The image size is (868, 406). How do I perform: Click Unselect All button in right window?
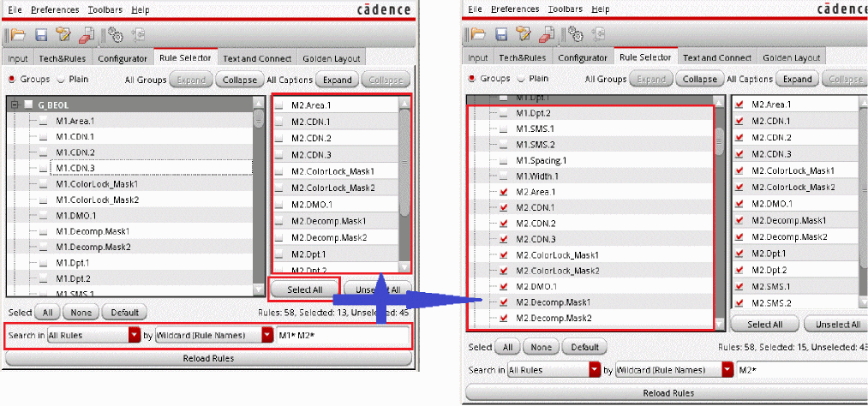tap(837, 325)
